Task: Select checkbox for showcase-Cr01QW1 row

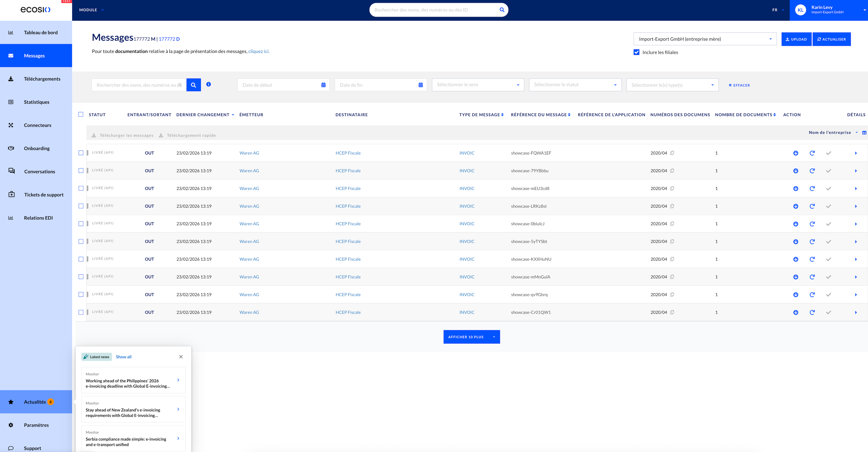Action: coord(81,312)
